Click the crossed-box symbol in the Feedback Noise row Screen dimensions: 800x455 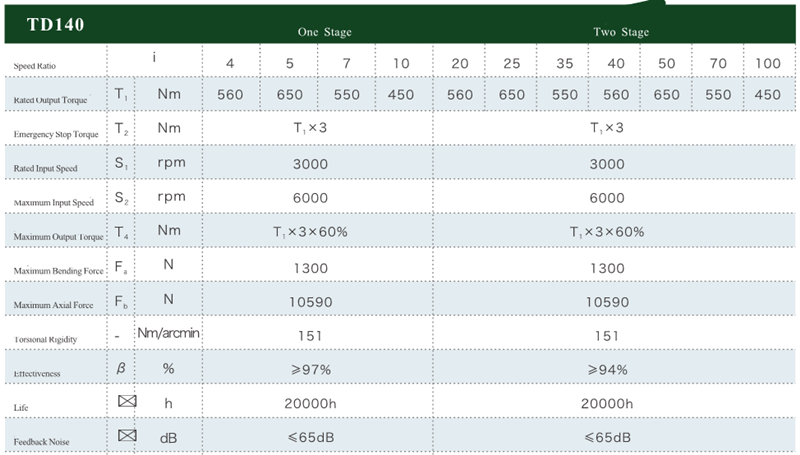point(126,436)
